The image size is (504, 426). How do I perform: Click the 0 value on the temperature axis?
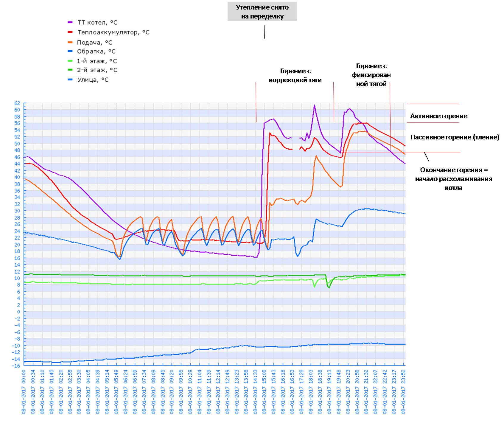pyautogui.click(x=18, y=312)
